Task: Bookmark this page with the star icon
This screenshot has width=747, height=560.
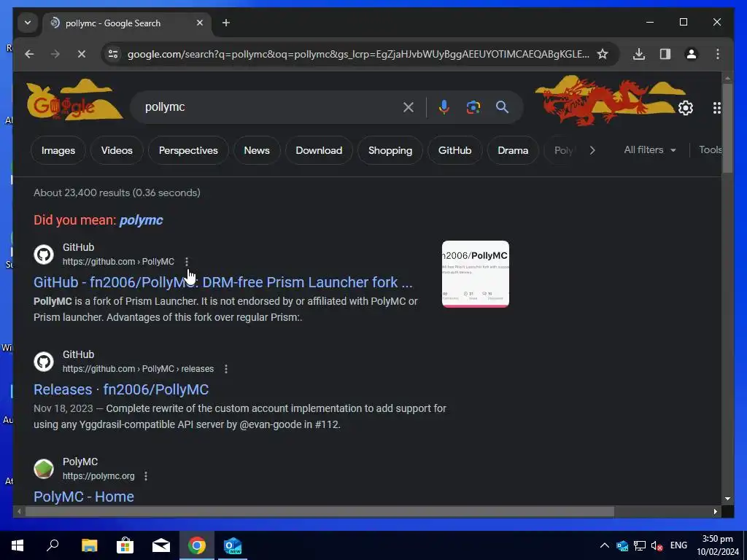Action: 603,54
